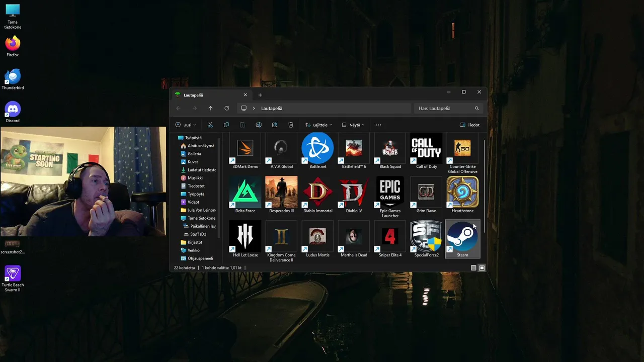Open Ladatut tiedostot in the sidebar
This screenshot has height=362, width=644.
(x=197, y=170)
